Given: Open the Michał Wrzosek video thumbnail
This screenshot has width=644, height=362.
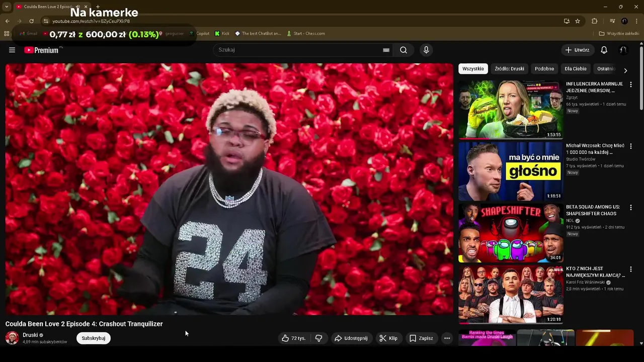Looking at the screenshot, I should [511, 171].
